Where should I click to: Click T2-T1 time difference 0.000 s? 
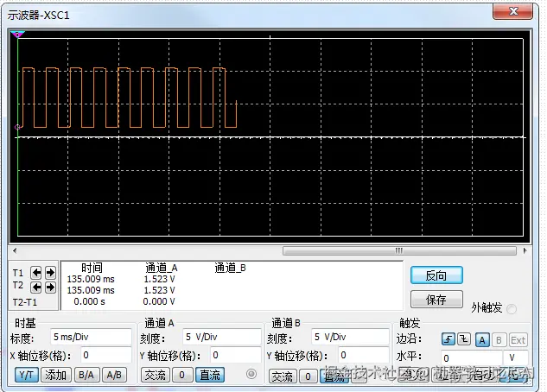coord(89,301)
